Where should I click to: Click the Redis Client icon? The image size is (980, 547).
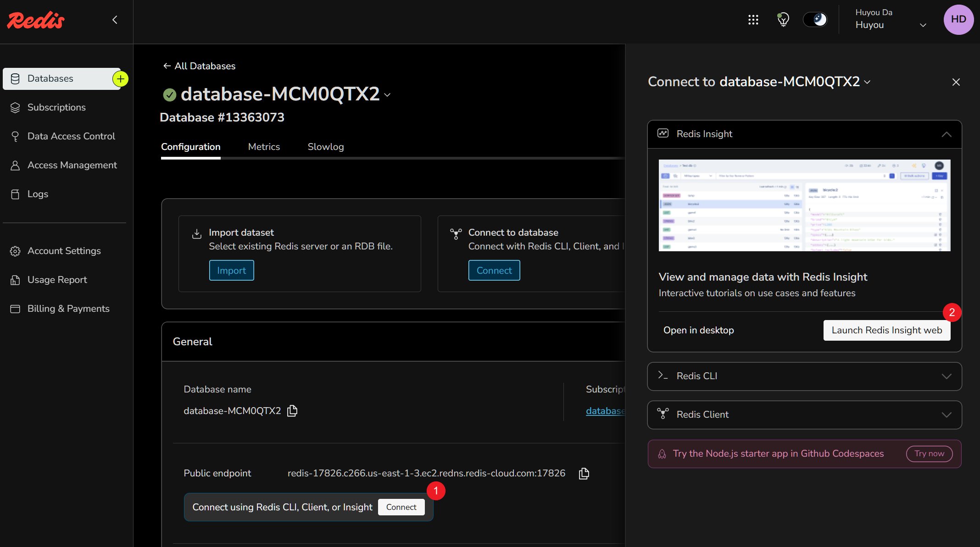tap(663, 414)
